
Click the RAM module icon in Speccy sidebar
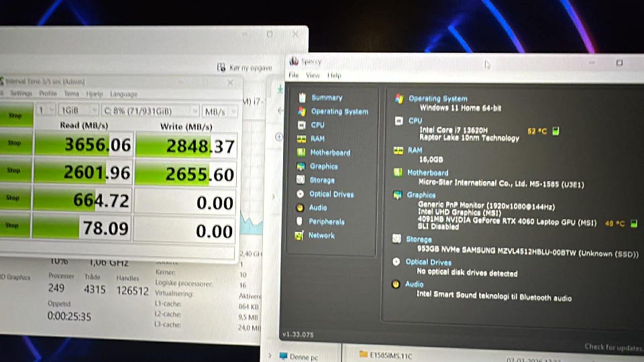tap(301, 139)
